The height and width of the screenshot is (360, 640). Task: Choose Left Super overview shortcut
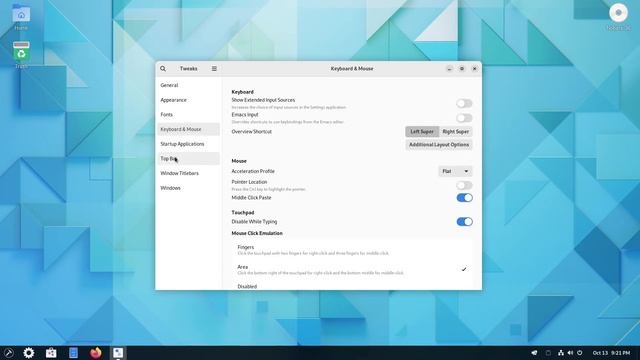pyautogui.click(x=422, y=131)
